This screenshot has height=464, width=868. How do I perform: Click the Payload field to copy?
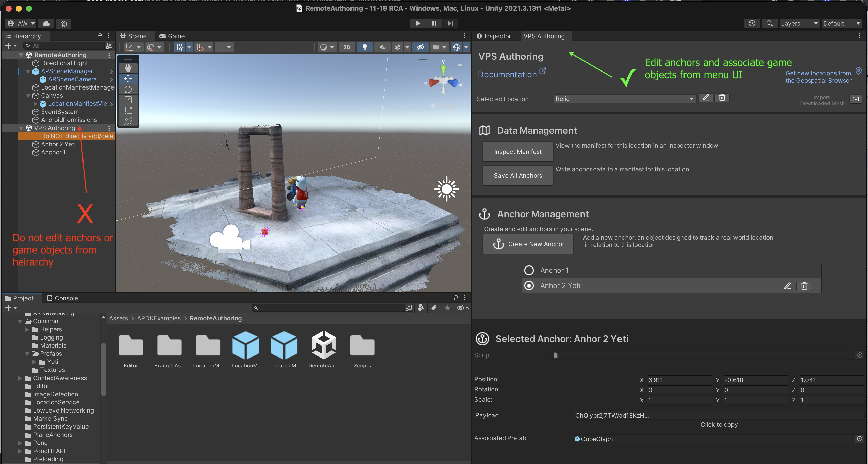(719, 415)
